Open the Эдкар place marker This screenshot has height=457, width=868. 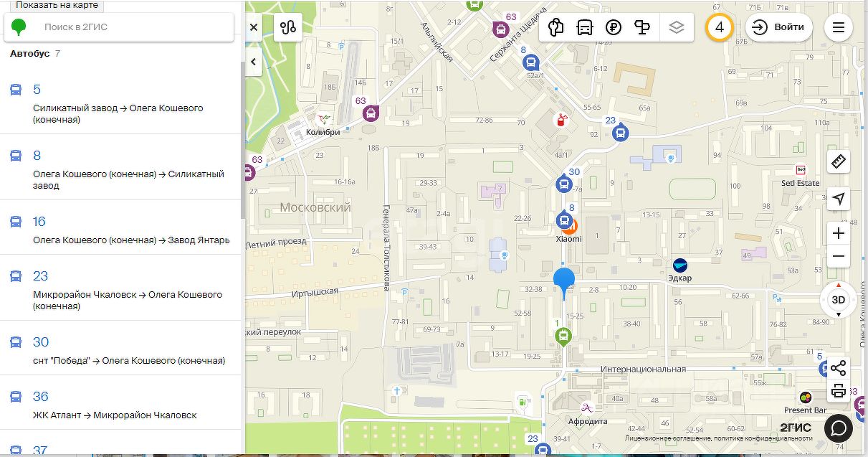pos(679,265)
